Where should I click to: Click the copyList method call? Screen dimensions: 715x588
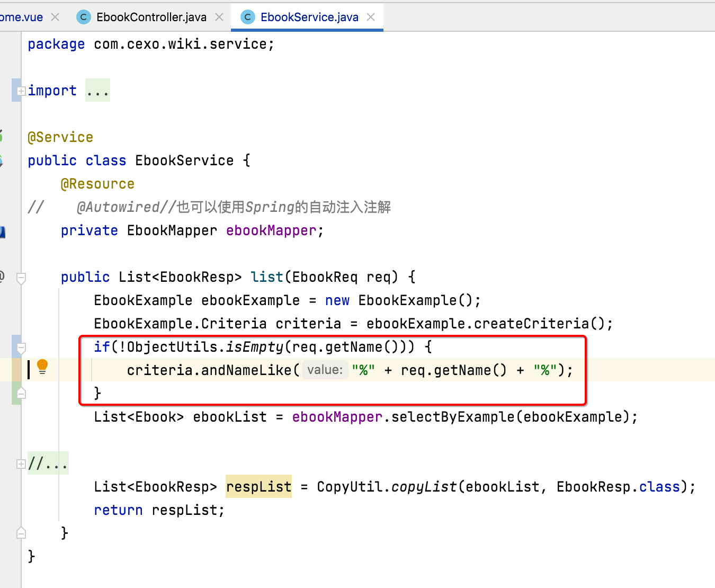click(x=424, y=487)
